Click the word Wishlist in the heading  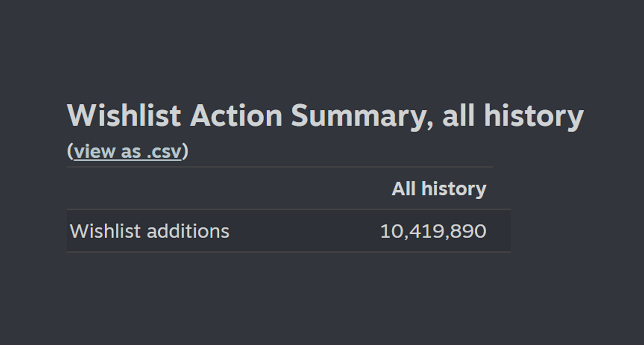(124, 115)
